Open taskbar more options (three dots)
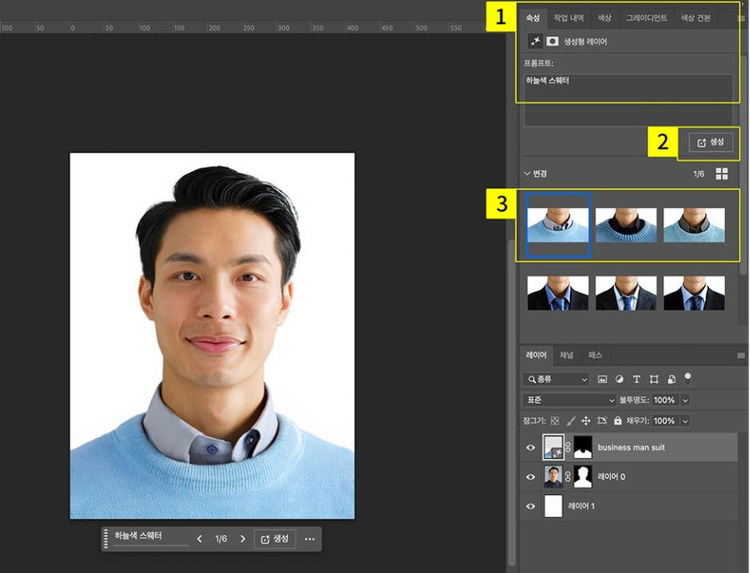This screenshot has width=750, height=573. (x=310, y=539)
